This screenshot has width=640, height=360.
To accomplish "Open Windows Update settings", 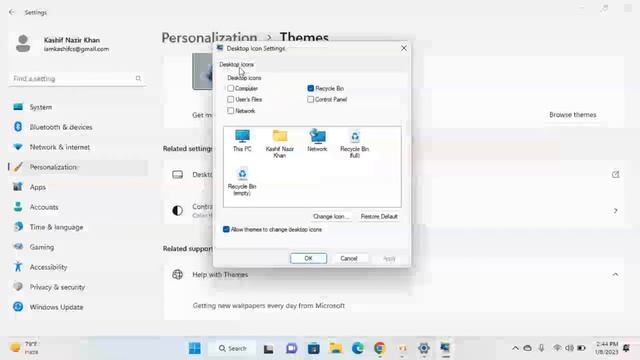I will pyautogui.click(x=78, y=307).
